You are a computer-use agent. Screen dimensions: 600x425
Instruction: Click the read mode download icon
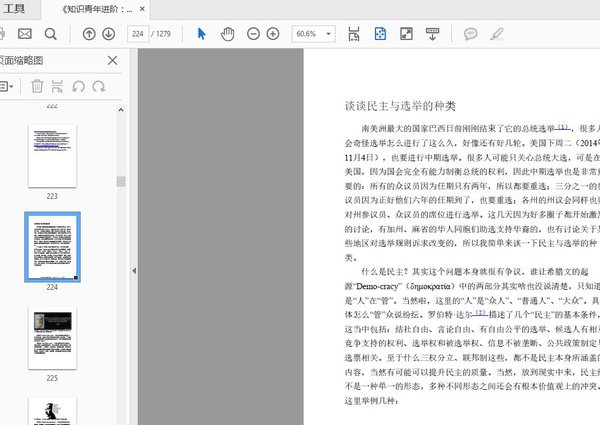coord(432,34)
